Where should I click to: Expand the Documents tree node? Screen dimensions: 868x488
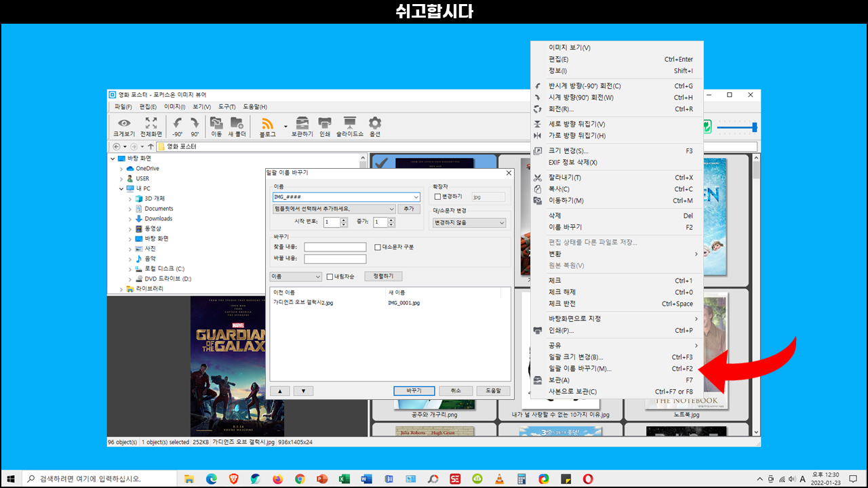130,209
